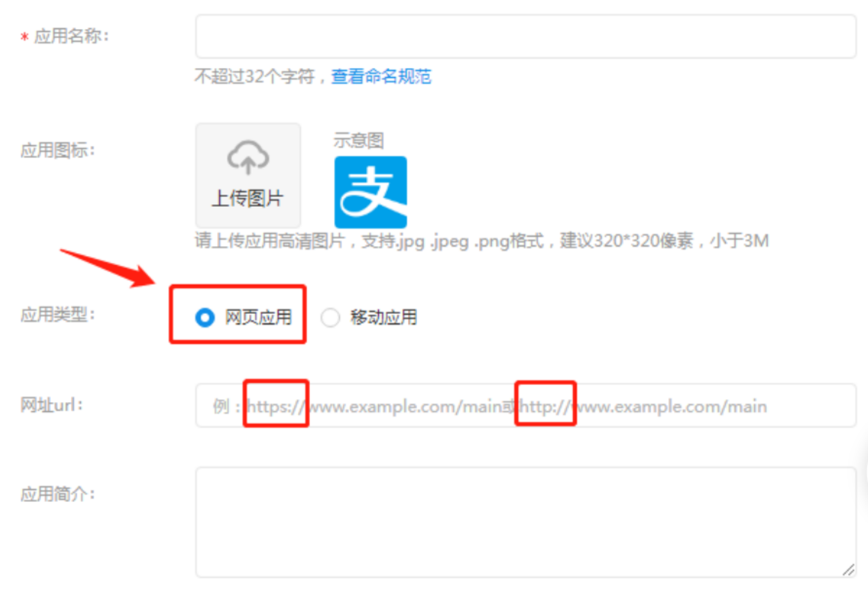
Task: Click the red required asterisk
Action: 25,37
